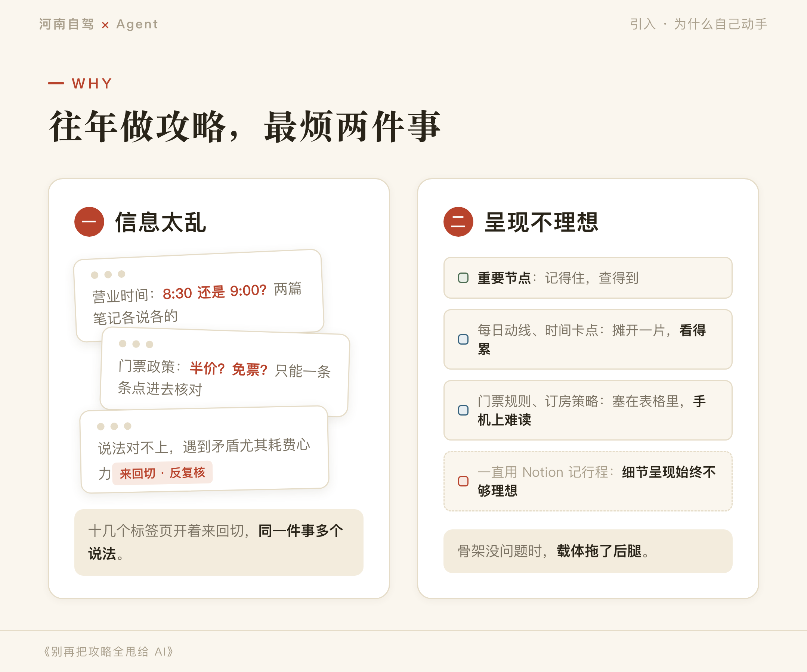Click the bold text 细节呈现始终不够理想
This screenshot has width=807, height=672.
tap(596, 481)
